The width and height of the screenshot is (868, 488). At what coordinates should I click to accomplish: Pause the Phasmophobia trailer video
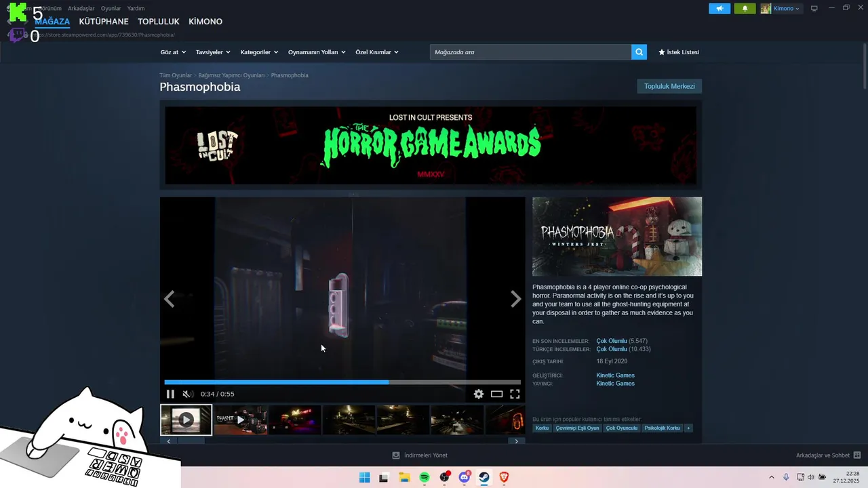coord(170,394)
